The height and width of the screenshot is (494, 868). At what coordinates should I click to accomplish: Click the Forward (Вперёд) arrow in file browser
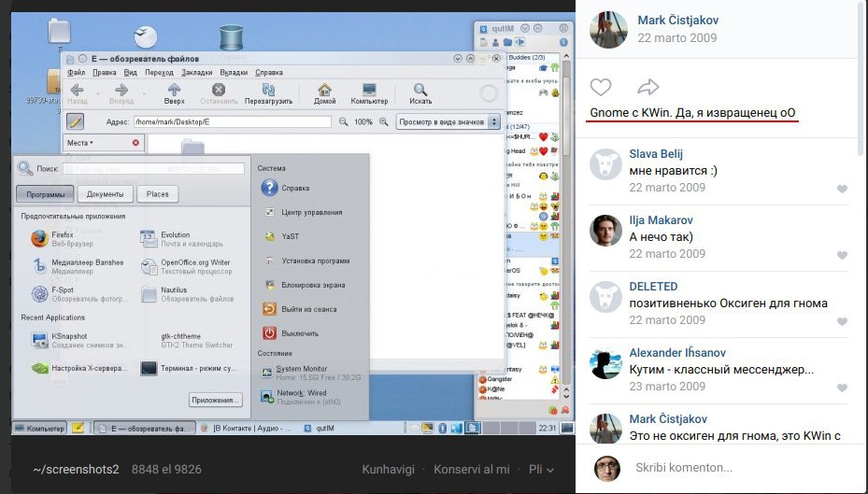[121, 93]
